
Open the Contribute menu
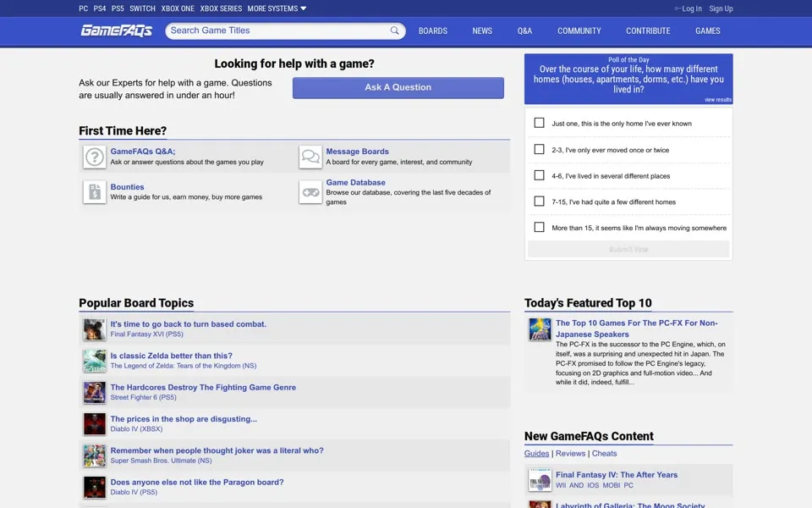[648, 30]
